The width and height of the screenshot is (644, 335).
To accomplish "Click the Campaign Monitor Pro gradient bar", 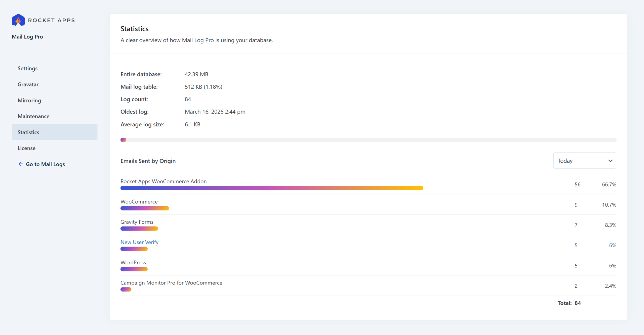I will tap(126, 290).
